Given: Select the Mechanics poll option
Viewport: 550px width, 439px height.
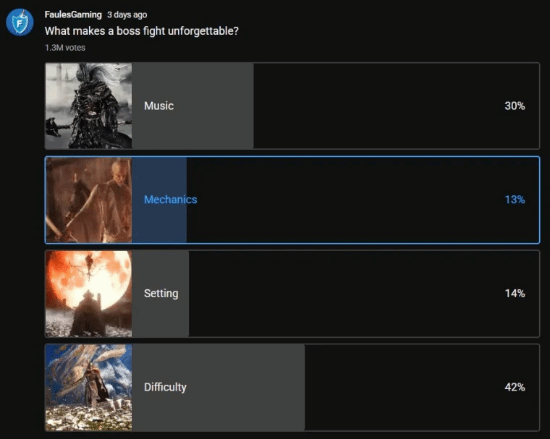Looking at the screenshot, I should pyautogui.click(x=292, y=200).
